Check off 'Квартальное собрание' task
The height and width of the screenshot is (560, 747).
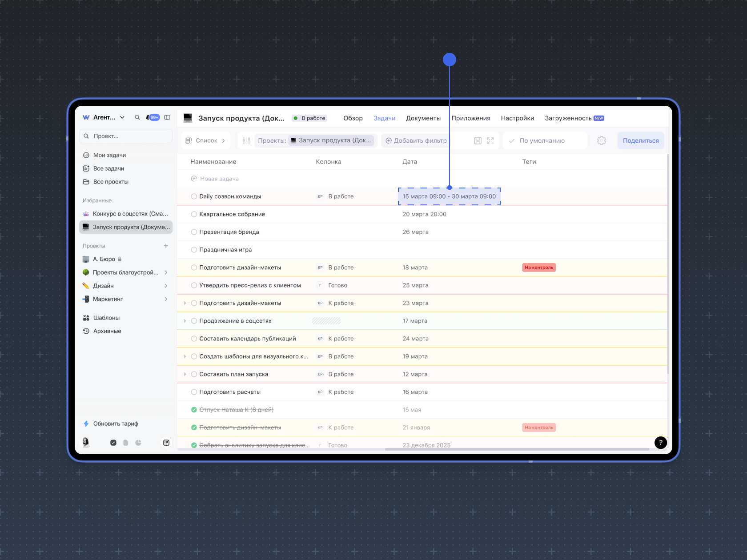[x=194, y=214]
